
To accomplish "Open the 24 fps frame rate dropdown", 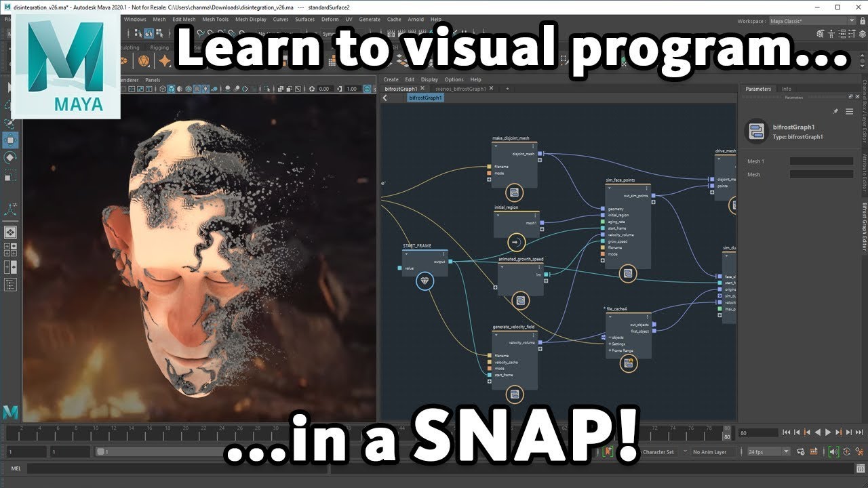I will coord(768,451).
